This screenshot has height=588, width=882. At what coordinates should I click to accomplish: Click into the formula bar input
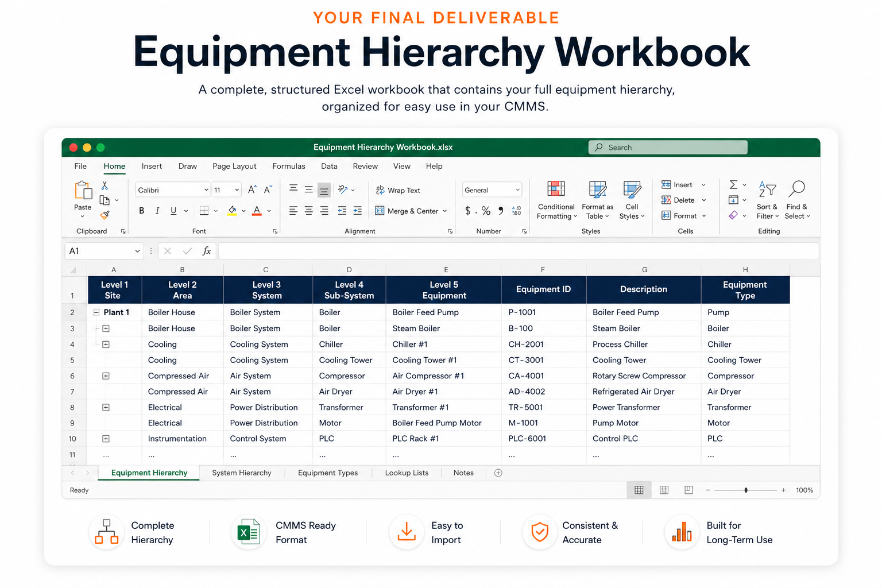pos(519,251)
